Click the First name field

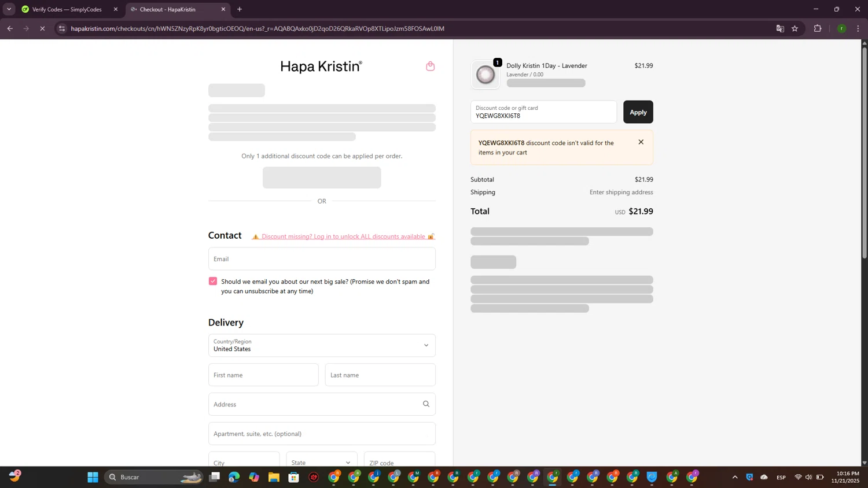[x=263, y=375]
